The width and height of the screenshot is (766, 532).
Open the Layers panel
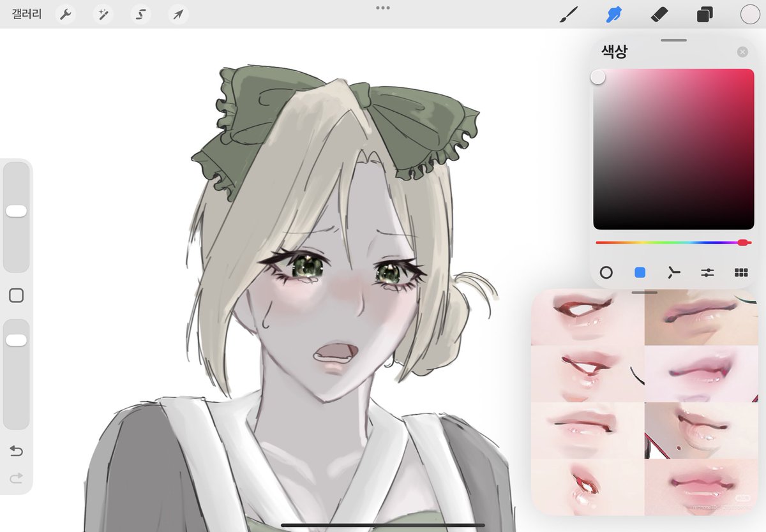point(705,14)
